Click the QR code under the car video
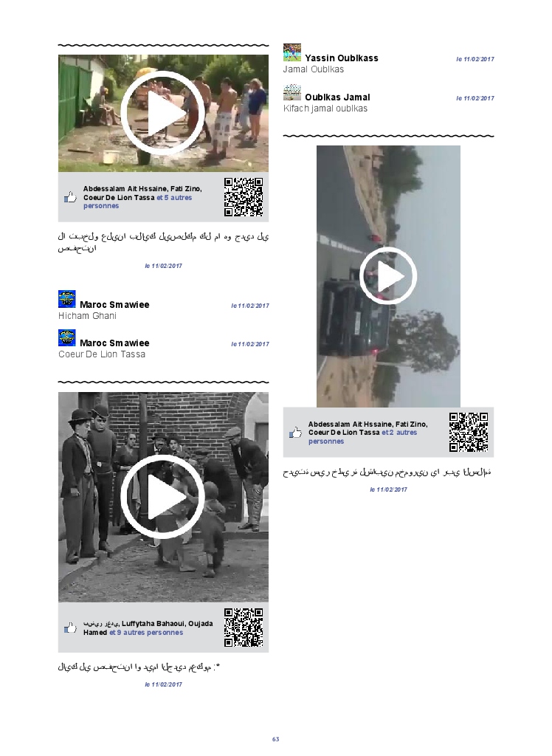 tap(469, 432)
